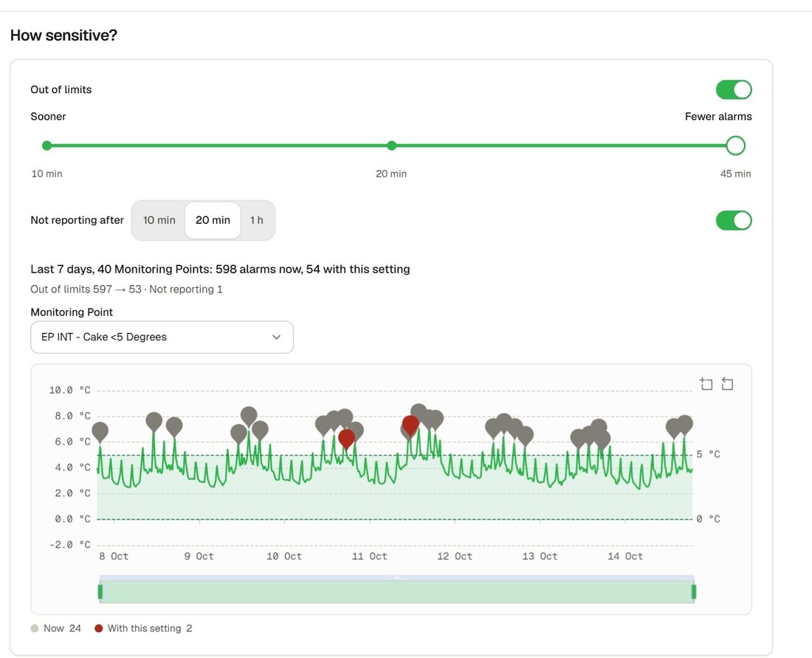Turn off the Out of limits switch
Screen dimensions: 812x658
pos(734,89)
